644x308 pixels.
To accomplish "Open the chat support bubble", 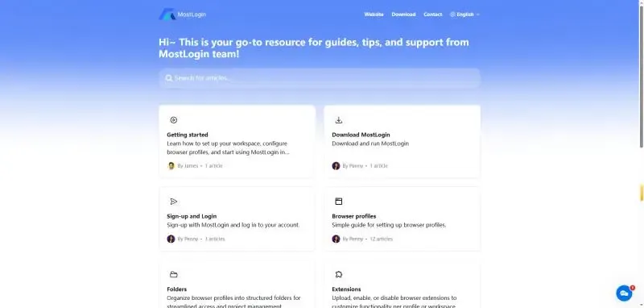I will click(624, 293).
